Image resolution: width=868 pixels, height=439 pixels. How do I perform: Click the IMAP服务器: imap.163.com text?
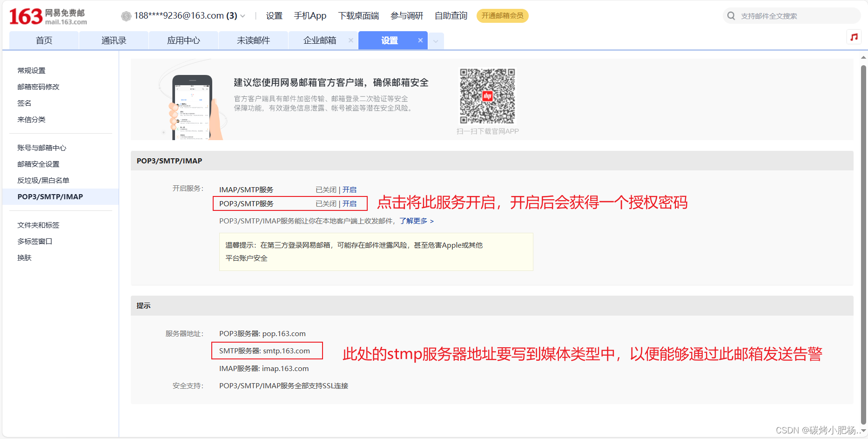pos(264,368)
